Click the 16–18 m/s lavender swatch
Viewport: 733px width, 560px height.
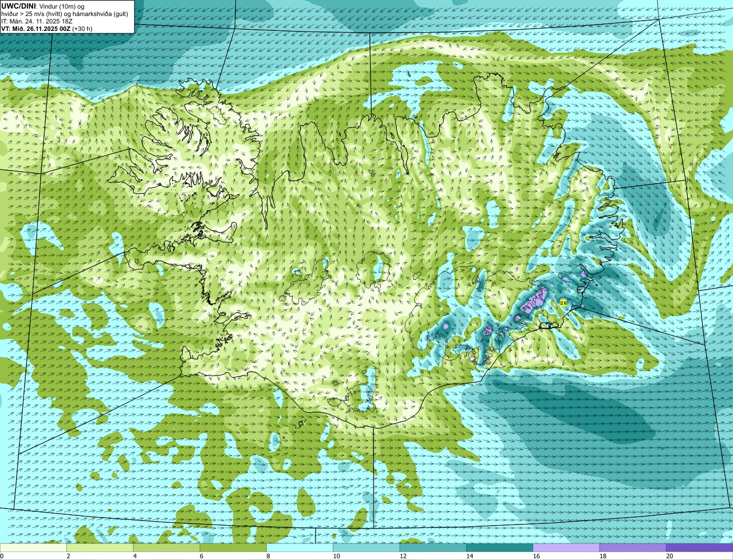566,547
